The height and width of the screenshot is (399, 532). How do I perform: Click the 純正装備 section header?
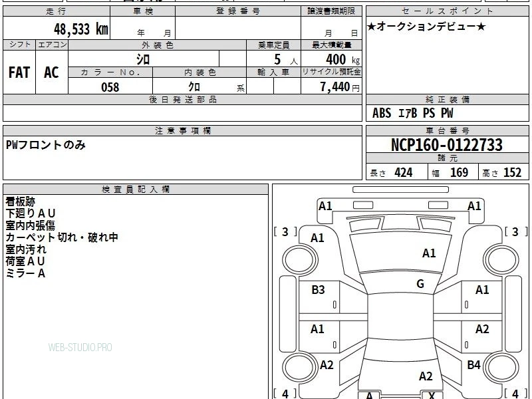[448, 100]
